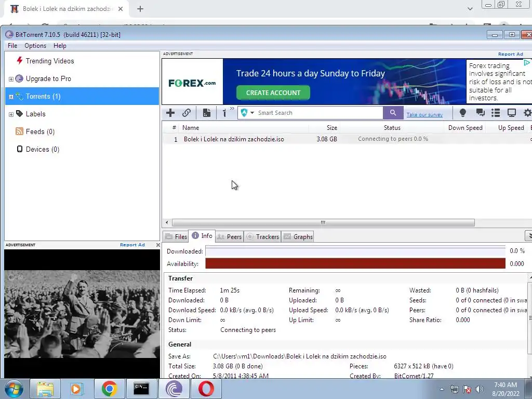This screenshot has width=532, height=399.
Task: Click the lightning bolt Trending Videos icon
Action: [20, 61]
